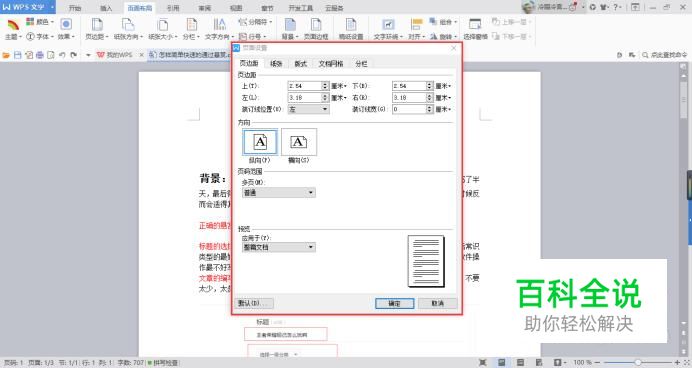Open the 背景 background ribbon button
Viewport: 692px width, 368px height.
(290, 29)
